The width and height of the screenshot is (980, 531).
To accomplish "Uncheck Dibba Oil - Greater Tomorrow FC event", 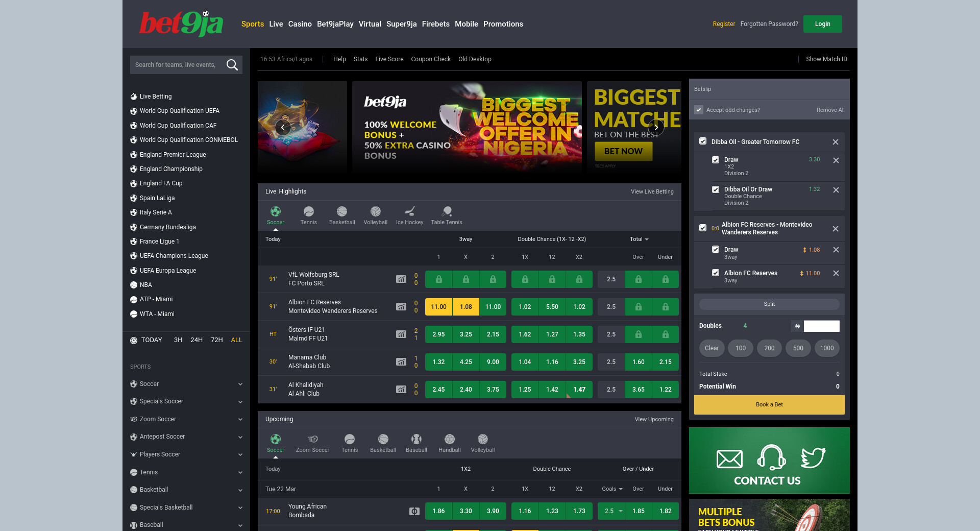I will [x=703, y=141].
